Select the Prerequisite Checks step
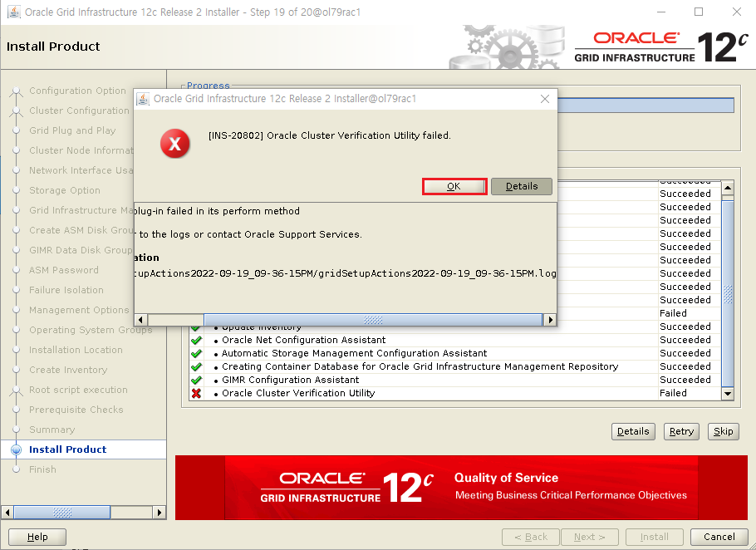 click(x=76, y=410)
